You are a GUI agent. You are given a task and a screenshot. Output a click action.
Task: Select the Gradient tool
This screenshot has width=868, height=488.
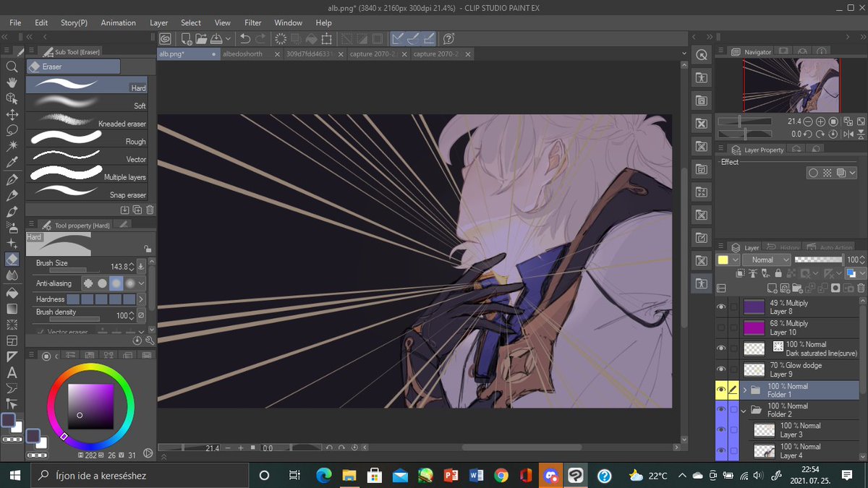pos(12,309)
